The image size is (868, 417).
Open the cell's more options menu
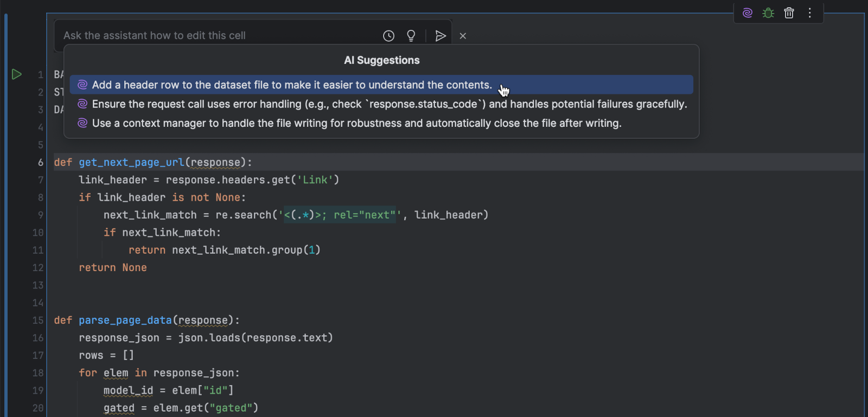[x=809, y=13]
